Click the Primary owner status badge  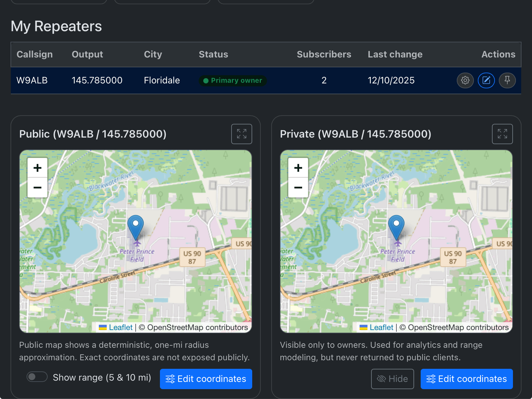pyautogui.click(x=233, y=80)
